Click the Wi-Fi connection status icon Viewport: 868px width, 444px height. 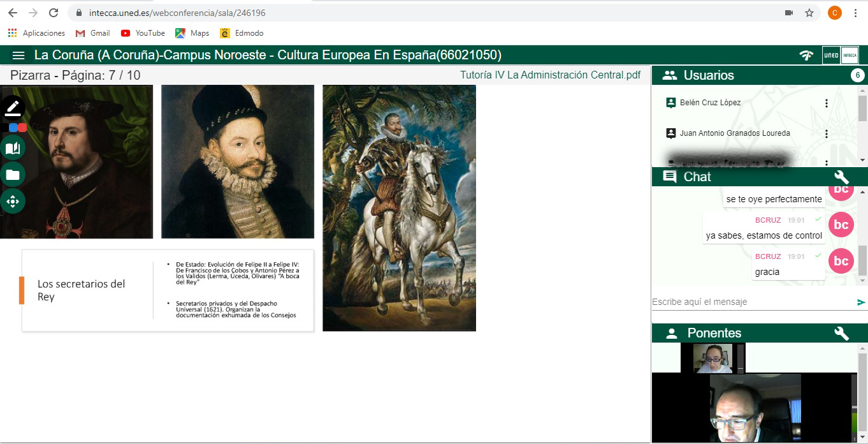pos(806,56)
